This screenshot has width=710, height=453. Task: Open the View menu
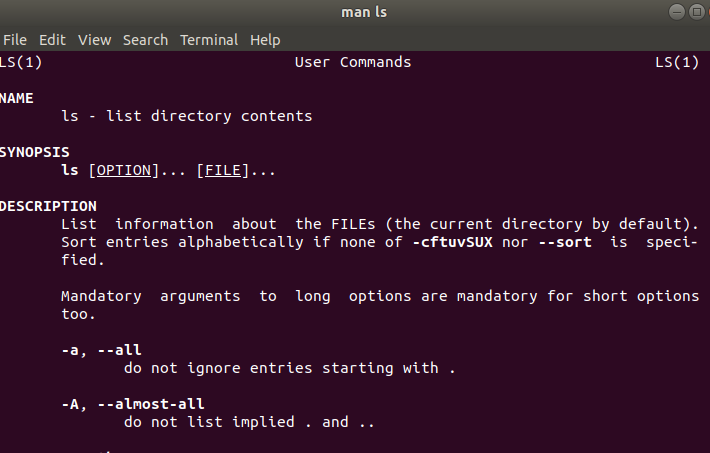click(94, 40)
